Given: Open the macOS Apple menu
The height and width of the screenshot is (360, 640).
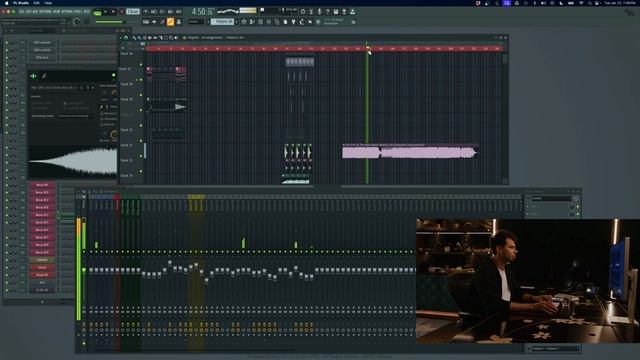Looking at the screenshot, I should click(x=6, y=3).
